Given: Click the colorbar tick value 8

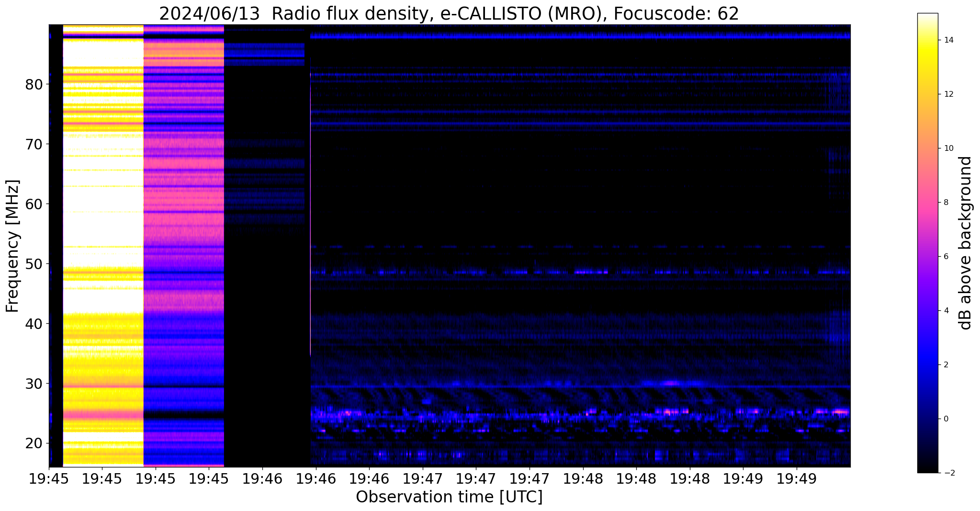Looking at the screenshot, I should point(946,203).
